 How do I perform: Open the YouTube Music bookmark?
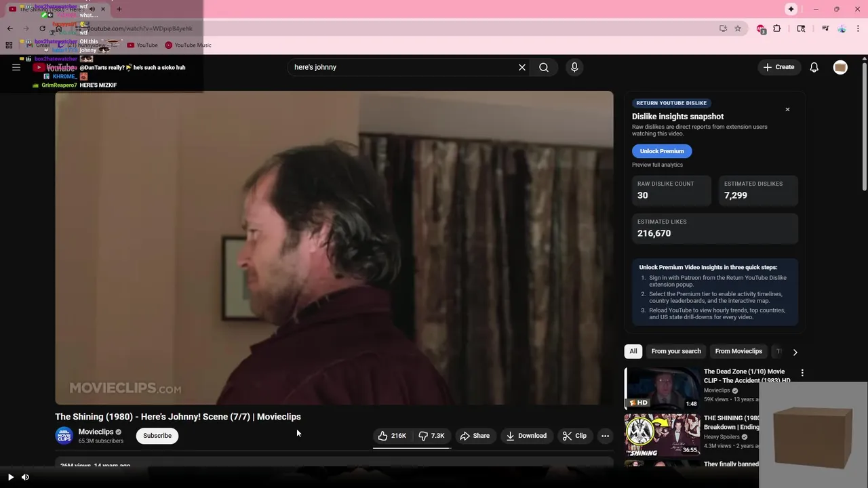pos(189,45)
